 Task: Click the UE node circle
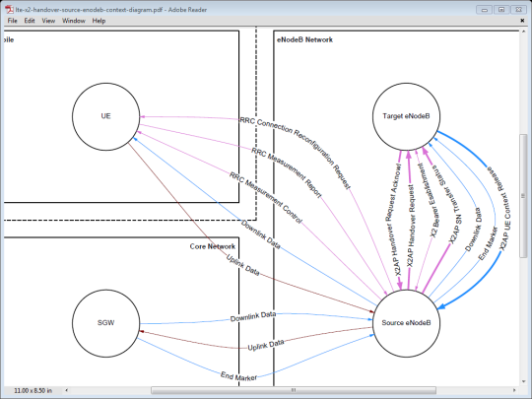pos(105,116)
